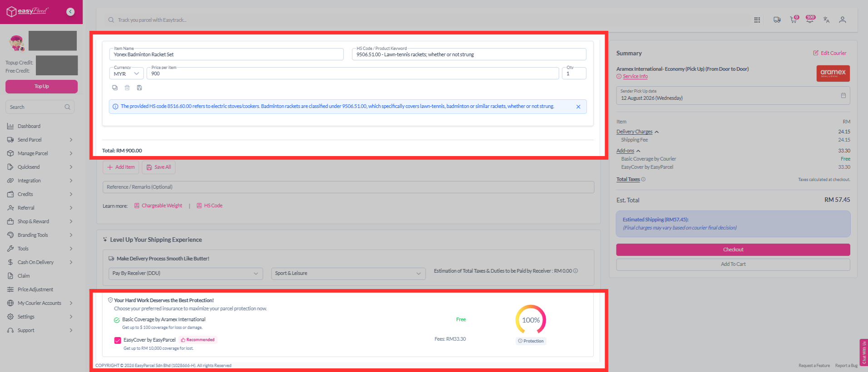Click the Edit Courier pencil link
The width and height of the screenshot is (868, 372).
830,53
